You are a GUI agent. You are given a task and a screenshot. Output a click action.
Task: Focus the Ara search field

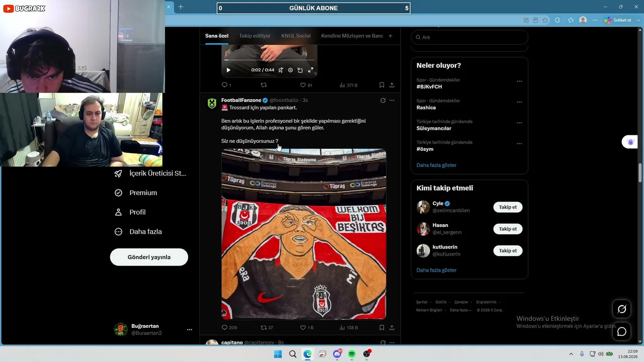coord(469,37)
